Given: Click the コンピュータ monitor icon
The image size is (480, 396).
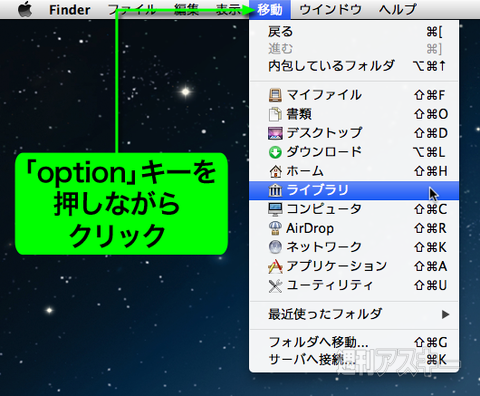Looking at the screenshot, I should coord(275,209).
